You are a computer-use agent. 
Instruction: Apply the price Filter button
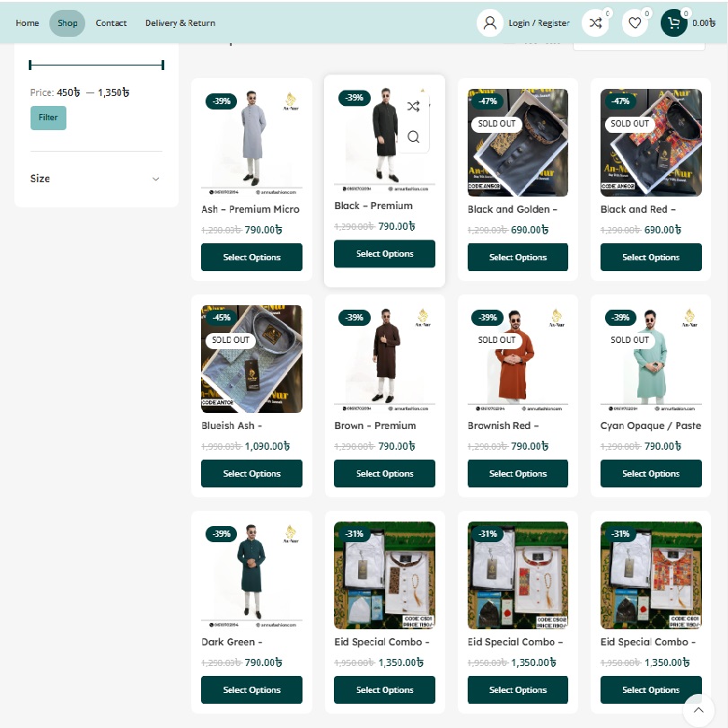coord(48,118)
